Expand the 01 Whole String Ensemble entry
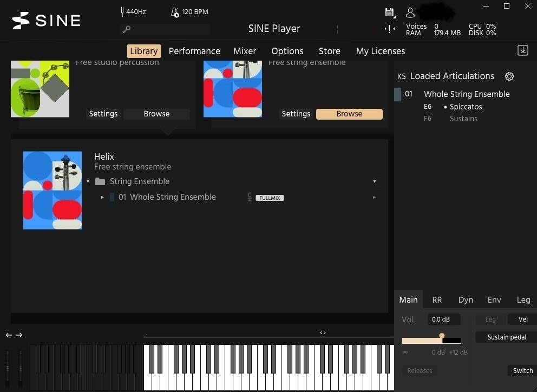The image size is (537, 392). tap(102, 197)
